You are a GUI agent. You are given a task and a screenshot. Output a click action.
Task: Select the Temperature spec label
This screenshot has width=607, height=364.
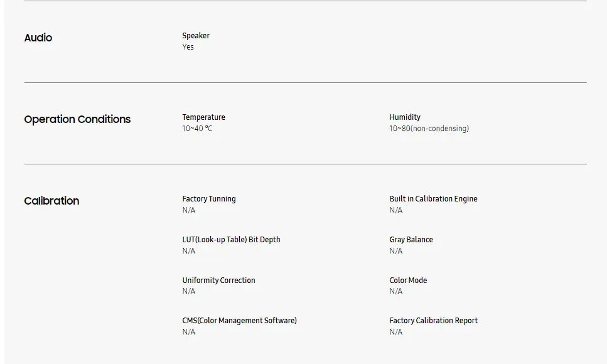click(203, 117)
